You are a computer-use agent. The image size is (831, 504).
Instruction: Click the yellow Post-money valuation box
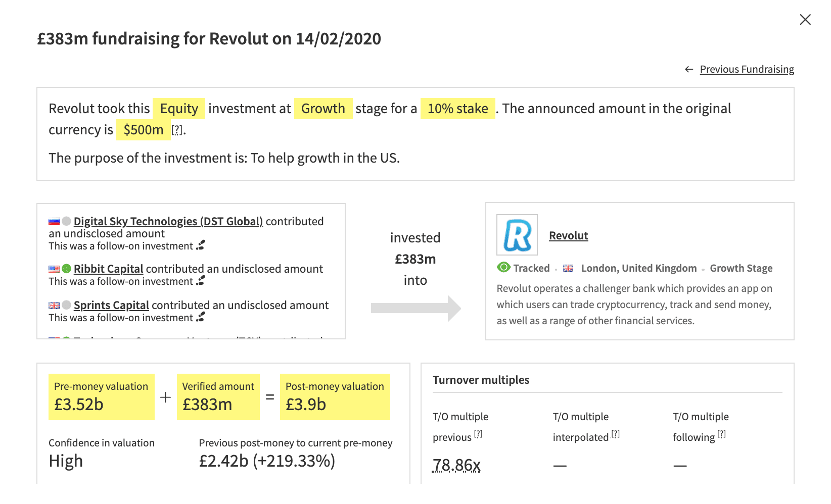pos(335,397)
